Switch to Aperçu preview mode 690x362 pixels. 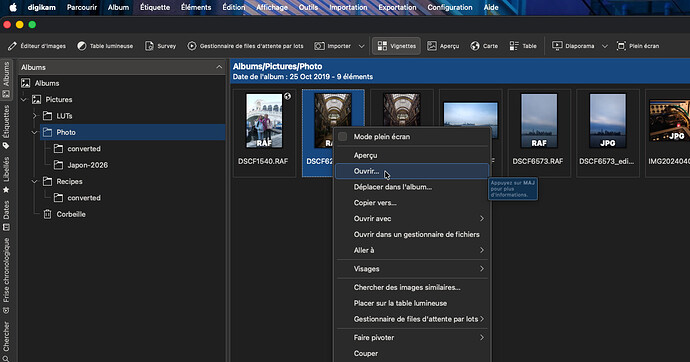pos(444,46)
